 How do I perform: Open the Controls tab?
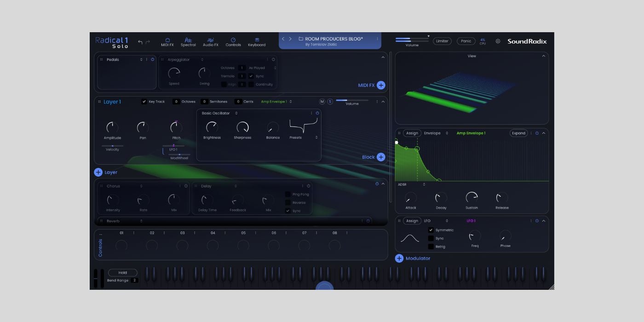(233, 42)
